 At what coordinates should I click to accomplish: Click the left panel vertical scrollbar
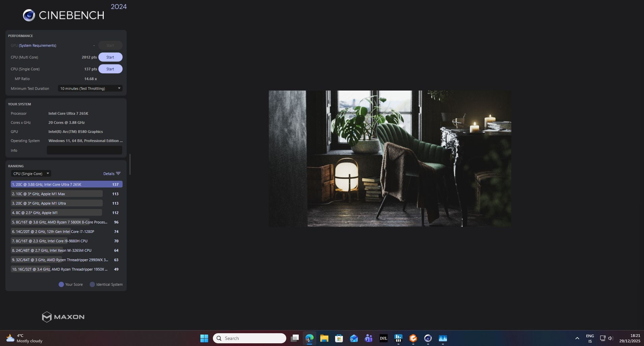130,164
